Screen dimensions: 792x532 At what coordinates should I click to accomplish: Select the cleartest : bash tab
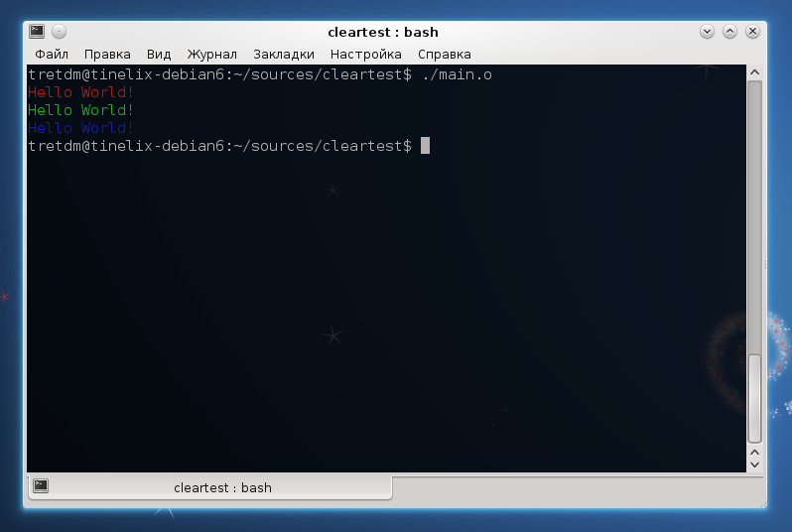coord(210,487)
